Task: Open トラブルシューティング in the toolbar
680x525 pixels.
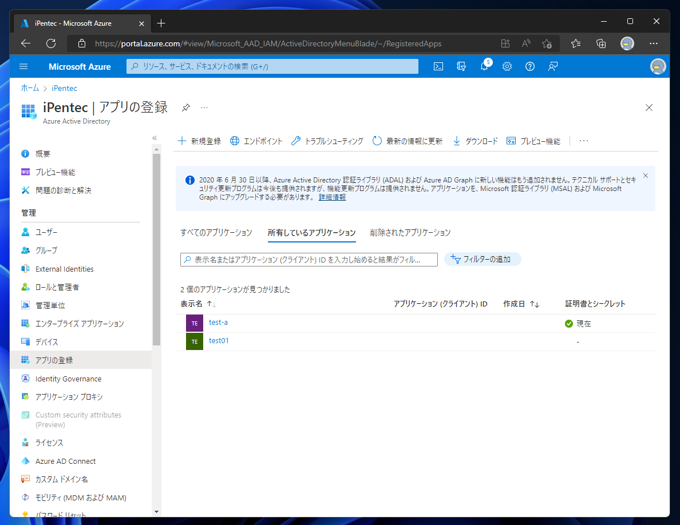Action: click(327, 141)
